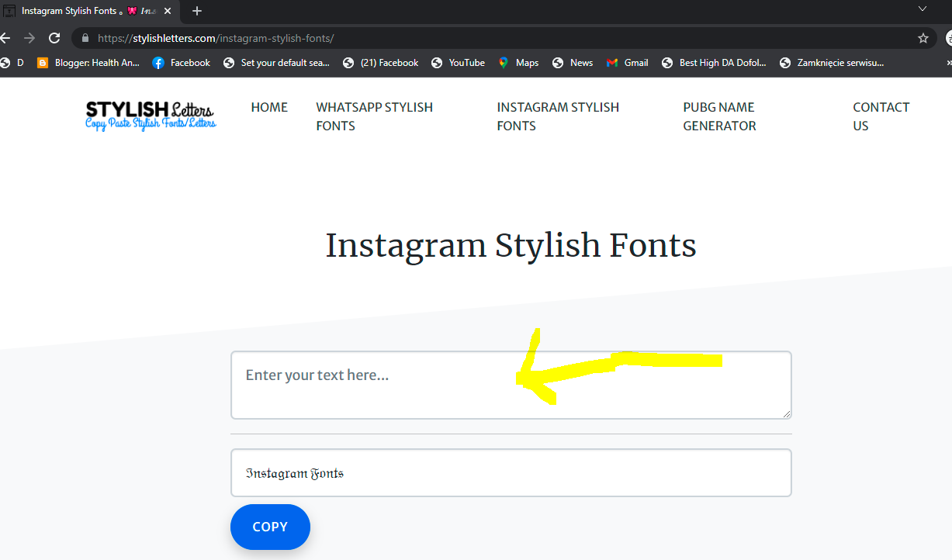
Task: Click the browser back arrow
Action: (x=7, y=37)
